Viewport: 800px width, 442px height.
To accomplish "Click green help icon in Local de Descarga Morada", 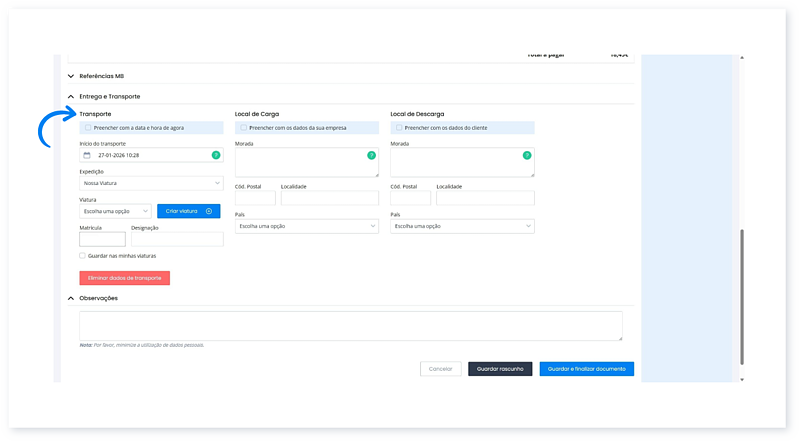I will click(x=526, y=155).
